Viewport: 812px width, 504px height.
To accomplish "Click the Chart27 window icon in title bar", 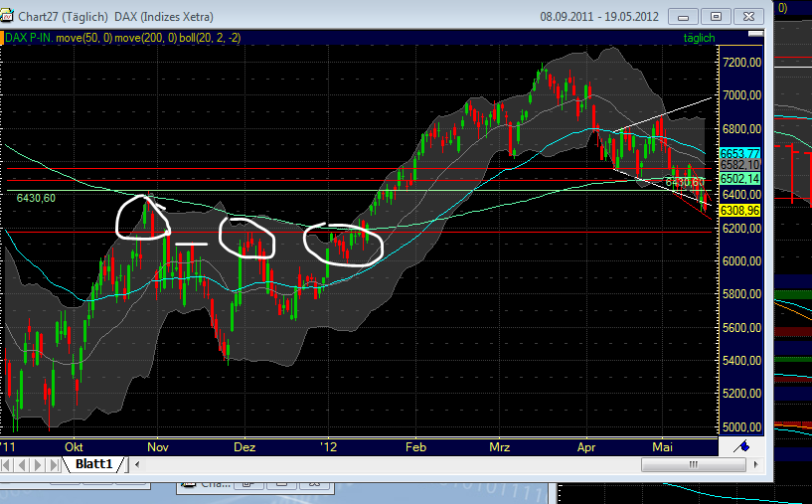I will pos(7,17).
